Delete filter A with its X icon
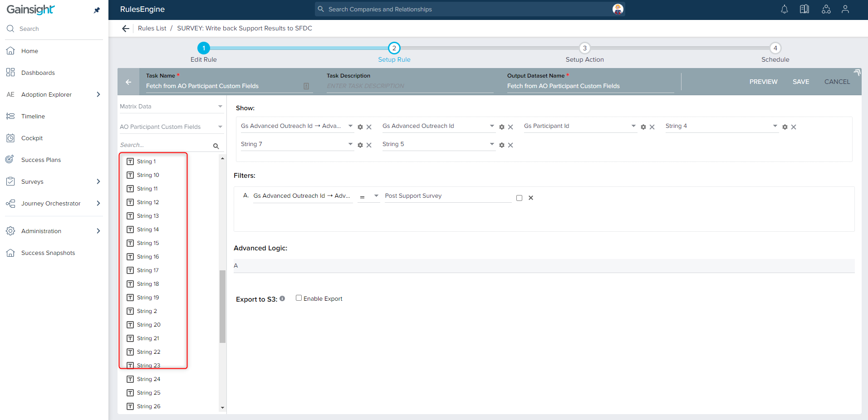 pos(531,198)
